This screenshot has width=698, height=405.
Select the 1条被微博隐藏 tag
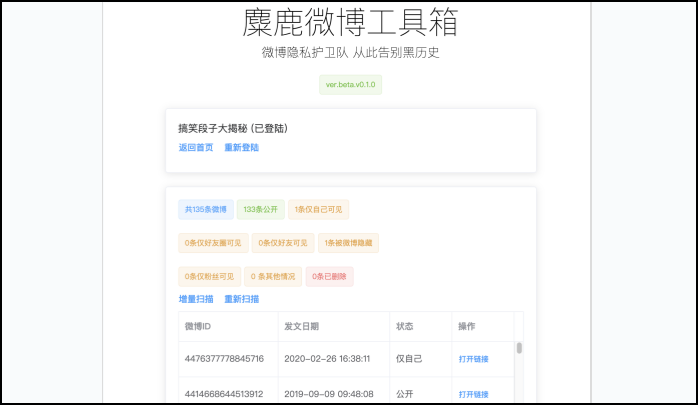[x=348, y=243]
